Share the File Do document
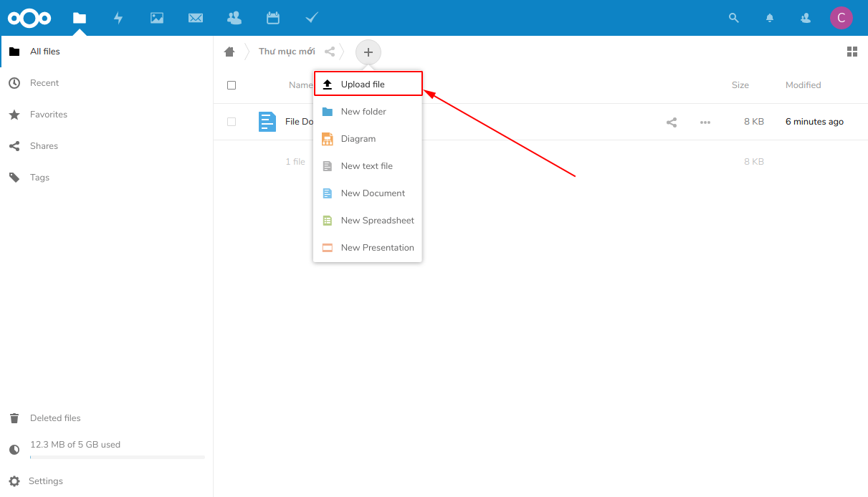Screen dimensions: 868x497 (x=672, y=122)
